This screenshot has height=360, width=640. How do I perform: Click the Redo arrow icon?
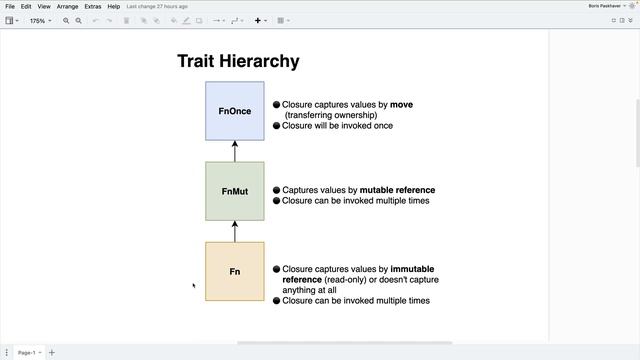pyautogui.click(x=109, y=20)
